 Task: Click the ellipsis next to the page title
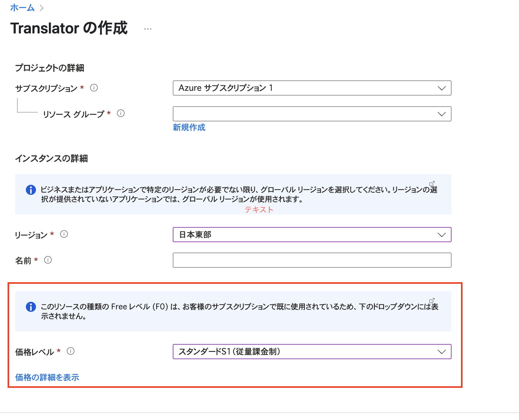147,29
